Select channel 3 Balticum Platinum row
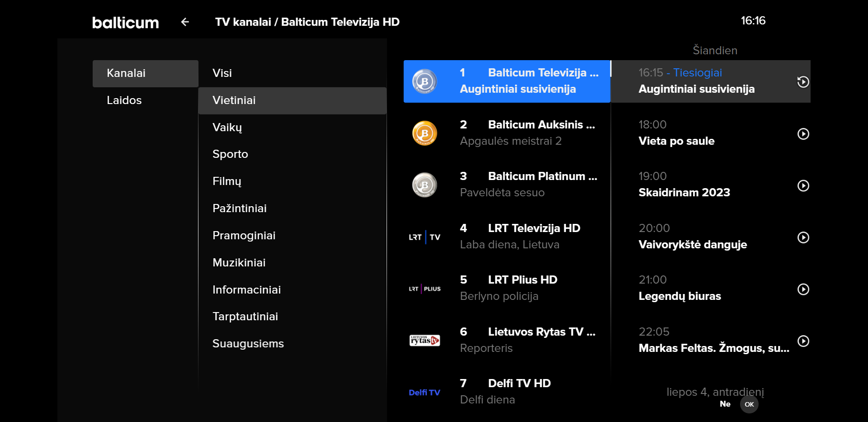Viewport: 868px width, 422px height. point(507,185)
